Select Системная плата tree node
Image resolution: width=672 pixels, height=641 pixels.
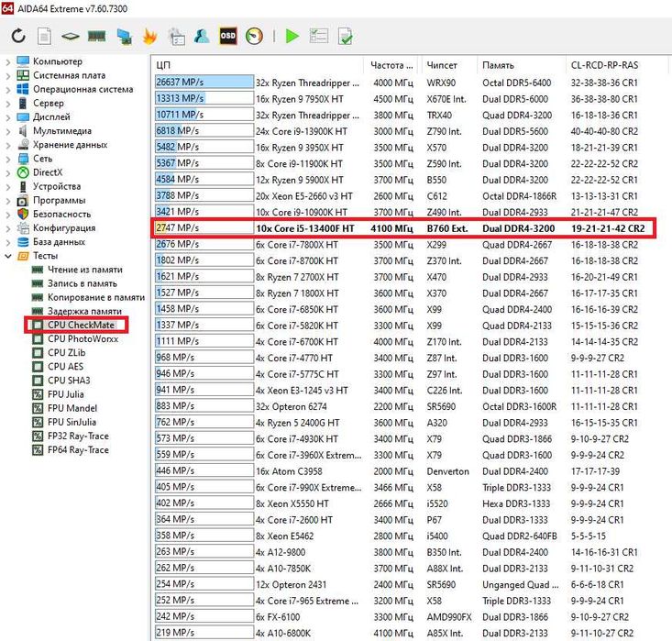tap(69, 75)
